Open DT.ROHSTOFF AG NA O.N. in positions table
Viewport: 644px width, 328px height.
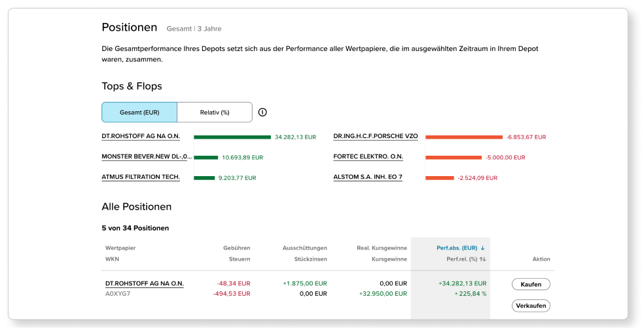[x=145, y=283]
